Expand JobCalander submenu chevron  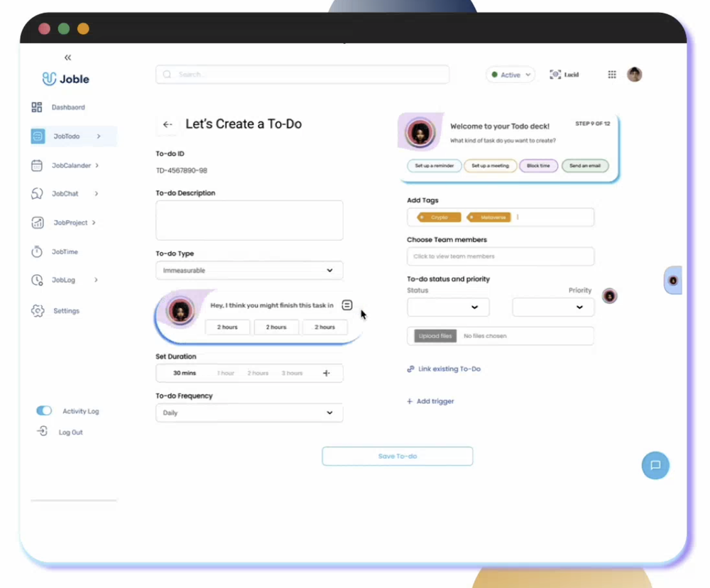(x=97, y=165)
